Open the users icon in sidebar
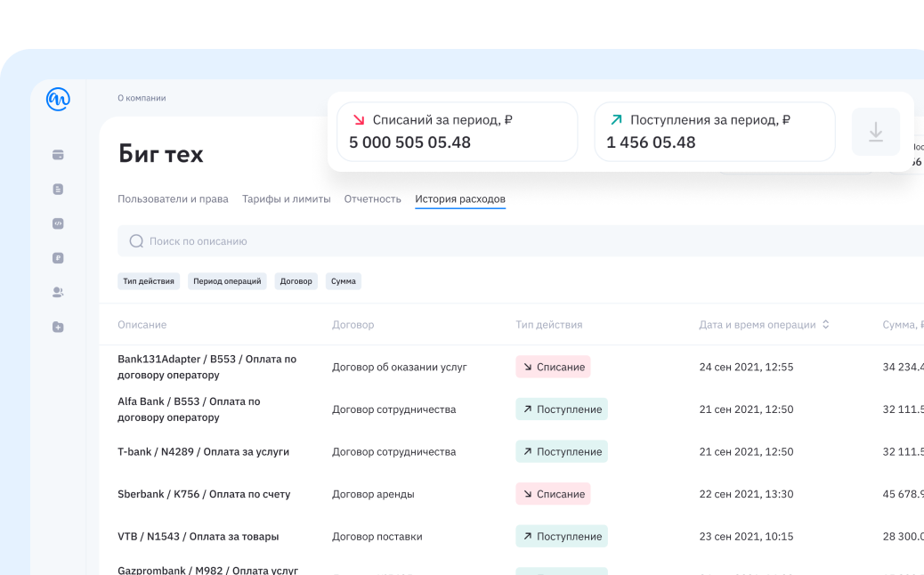The image size is (924, 575). pos(58,292)
